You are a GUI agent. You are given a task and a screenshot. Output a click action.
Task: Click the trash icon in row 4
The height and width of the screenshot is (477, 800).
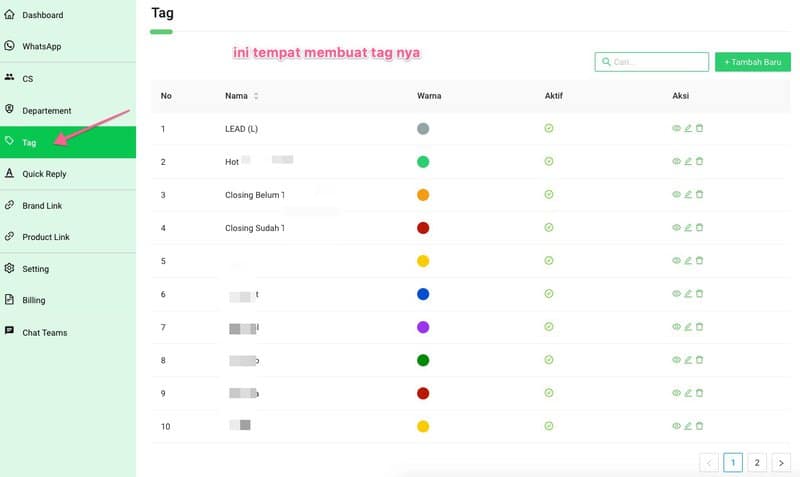coord(699,227)
